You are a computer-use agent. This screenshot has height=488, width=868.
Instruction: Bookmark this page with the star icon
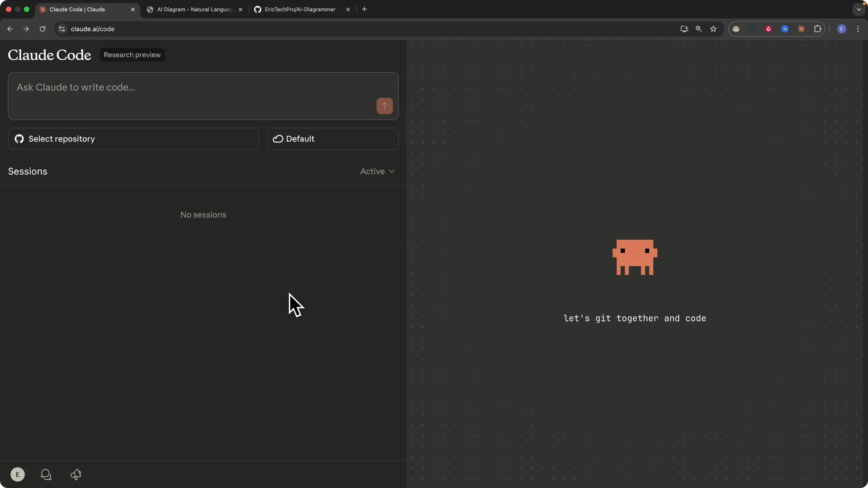pos(713,29)
